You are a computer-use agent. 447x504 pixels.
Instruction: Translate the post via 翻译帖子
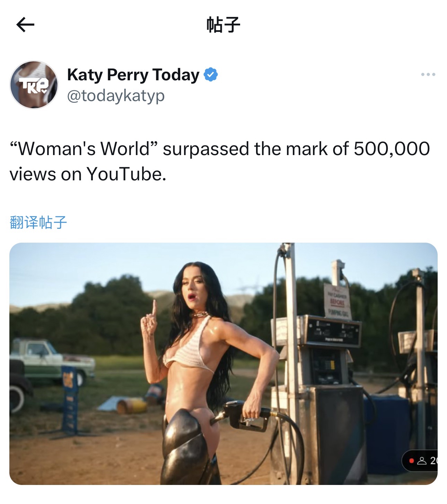(38, 222)
